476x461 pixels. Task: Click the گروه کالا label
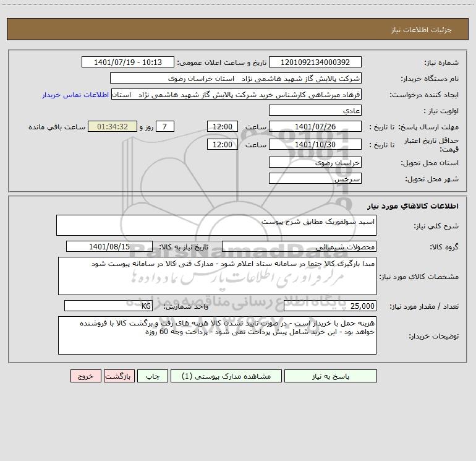coord(444,247)
